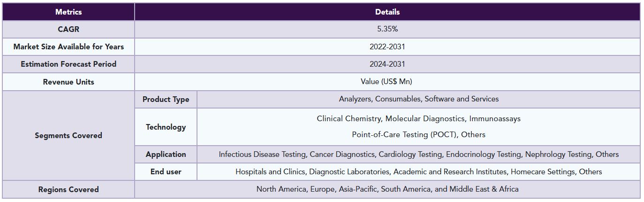Click the Product Type sub-label

pos(166,99)
